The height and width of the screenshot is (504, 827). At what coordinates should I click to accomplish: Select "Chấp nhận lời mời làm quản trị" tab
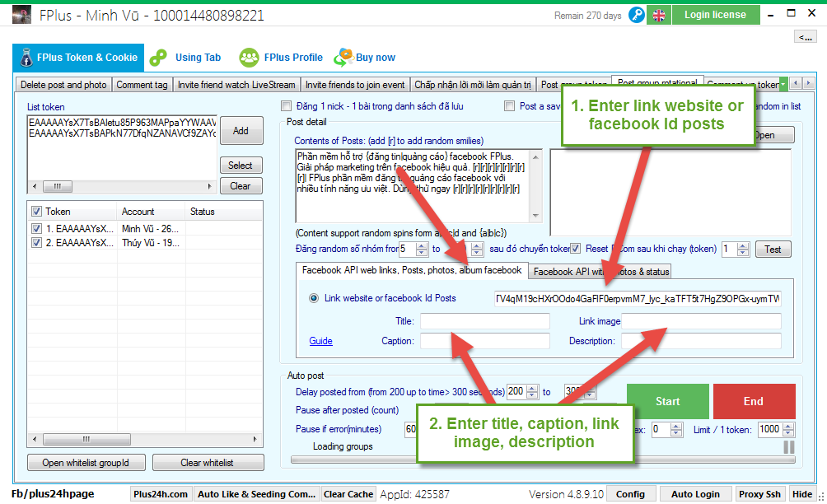[473, 85]
